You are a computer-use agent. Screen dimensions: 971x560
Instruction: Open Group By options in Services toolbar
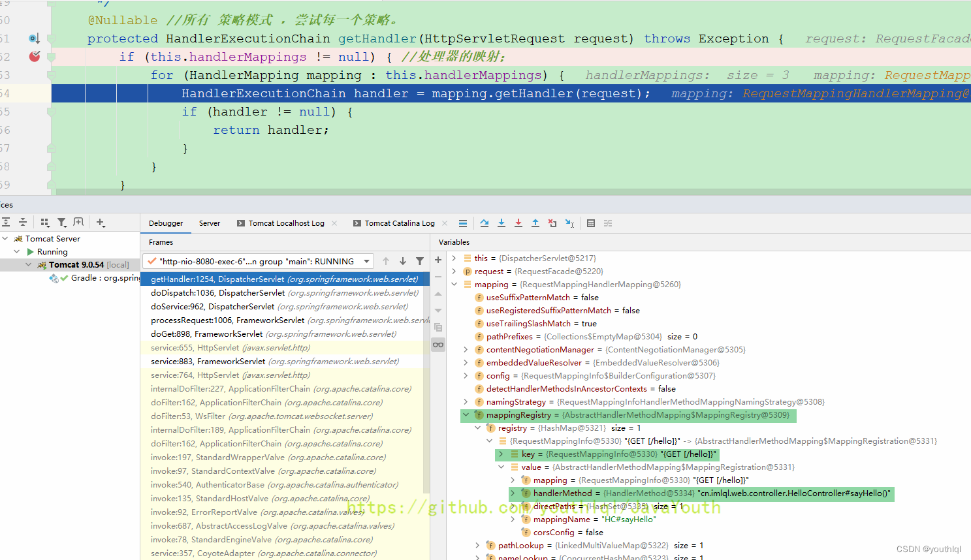[x=45, y=223]
